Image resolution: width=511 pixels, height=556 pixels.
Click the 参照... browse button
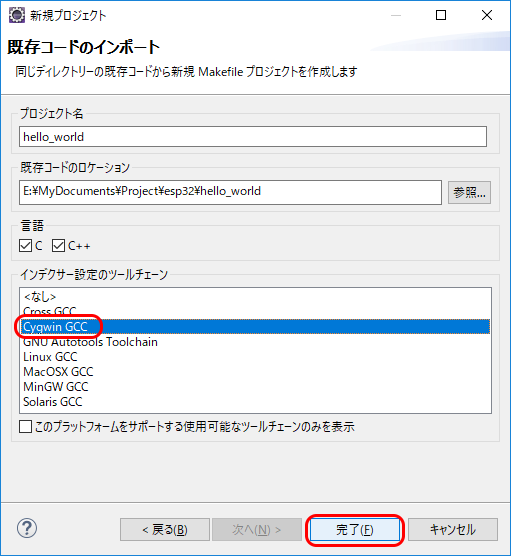(469, 193)
